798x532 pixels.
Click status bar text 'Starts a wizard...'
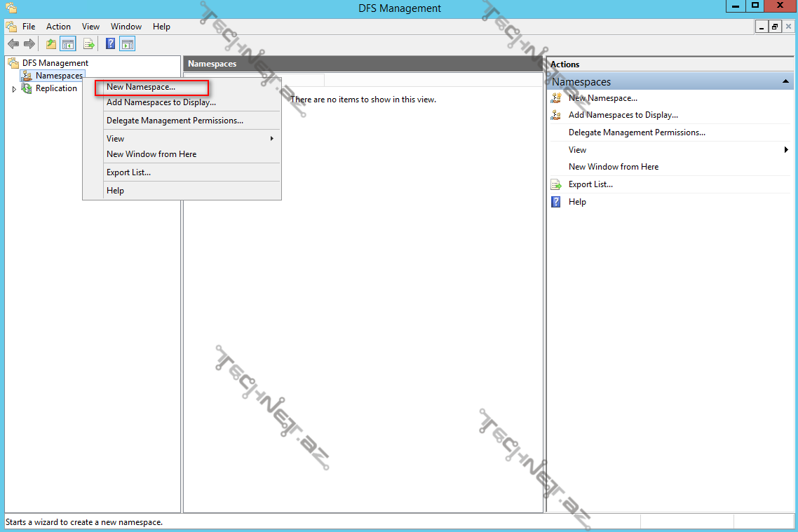click(84, 522)
